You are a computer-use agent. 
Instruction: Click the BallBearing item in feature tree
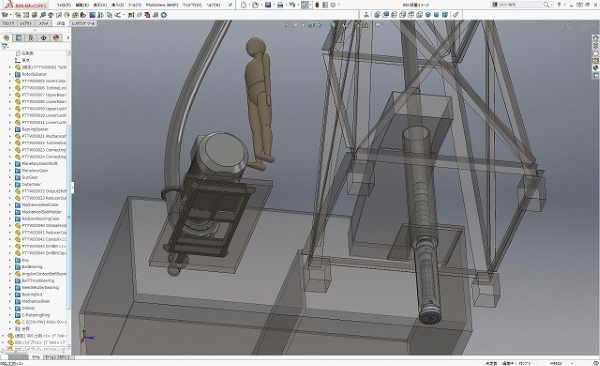(32, 267)
